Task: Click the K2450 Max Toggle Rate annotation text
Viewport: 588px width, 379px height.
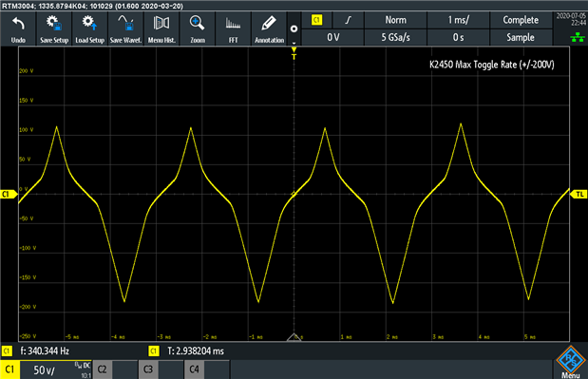Action: pos(492,65)
